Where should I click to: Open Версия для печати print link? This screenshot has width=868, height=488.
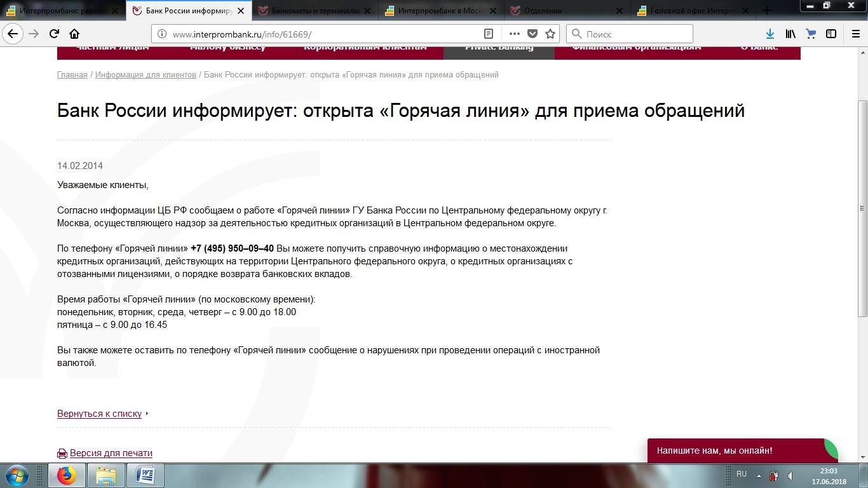click(x=111, y=453)
